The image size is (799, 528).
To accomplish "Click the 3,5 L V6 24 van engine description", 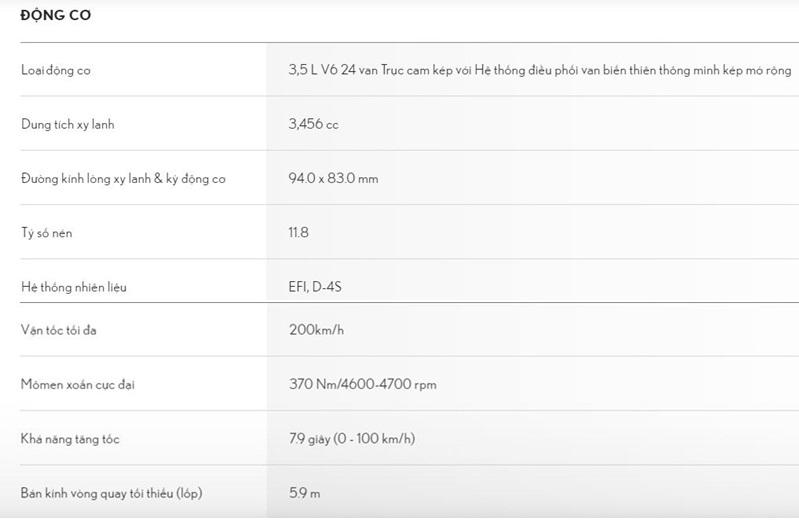I will click(x=540, y=70).
